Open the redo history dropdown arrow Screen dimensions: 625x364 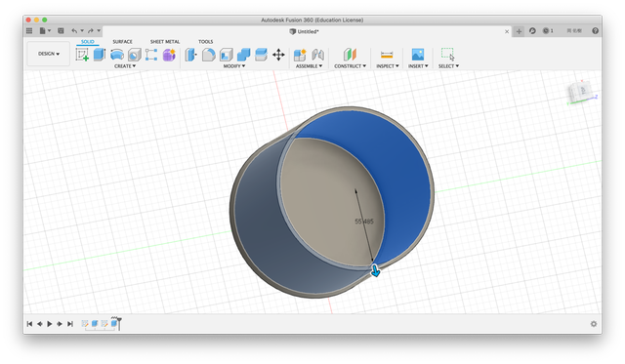(x=99, y=30)
